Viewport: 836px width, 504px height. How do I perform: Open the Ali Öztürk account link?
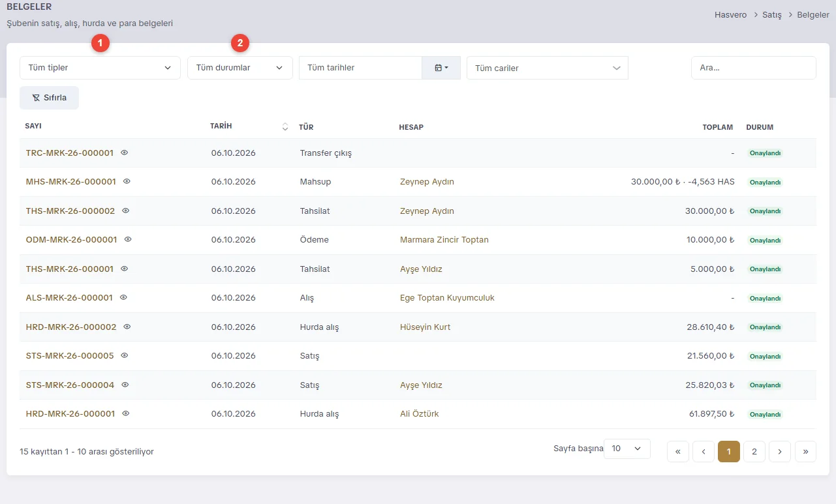pos(420,414)
